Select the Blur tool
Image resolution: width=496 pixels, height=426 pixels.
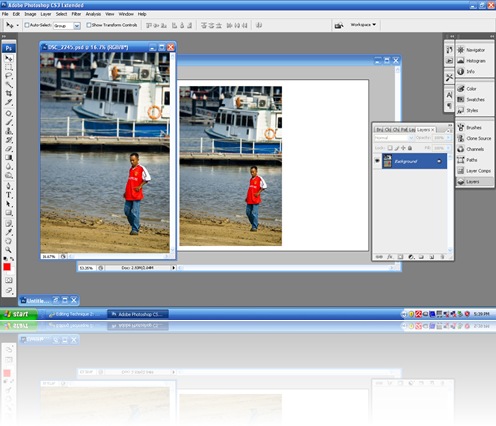[9, 166]
